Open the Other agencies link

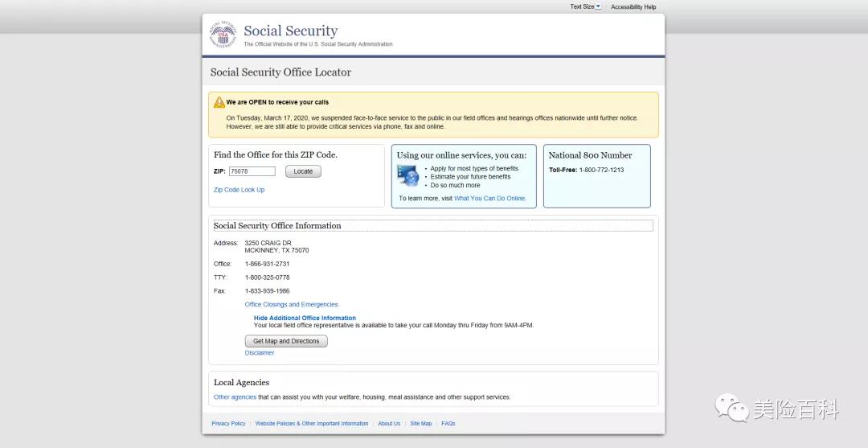235,397
